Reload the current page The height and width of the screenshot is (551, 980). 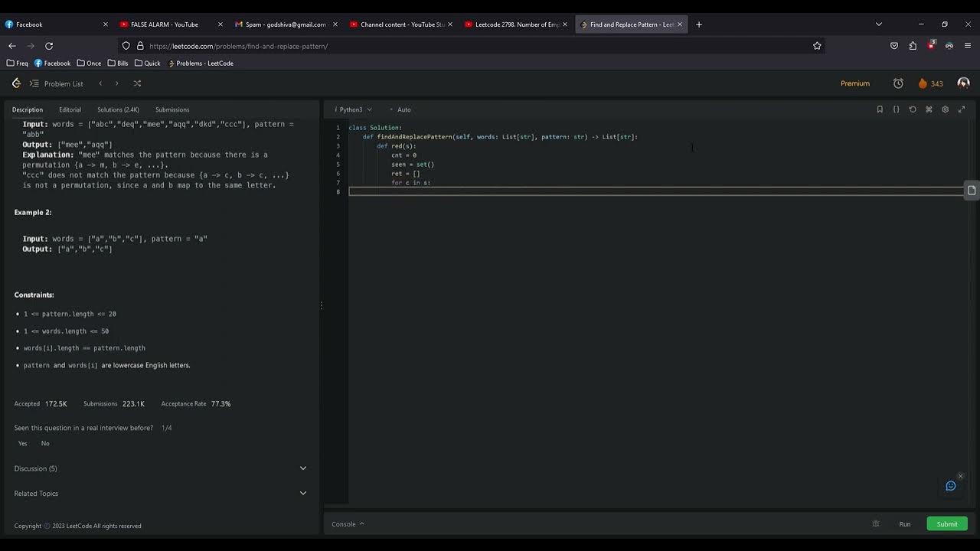click(x=49, y=46)
